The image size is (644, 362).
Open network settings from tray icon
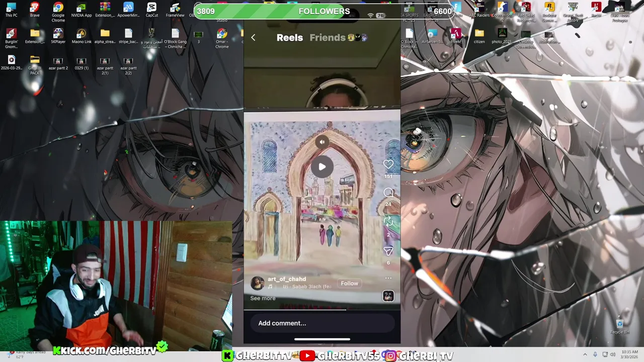tap(605, 354)
